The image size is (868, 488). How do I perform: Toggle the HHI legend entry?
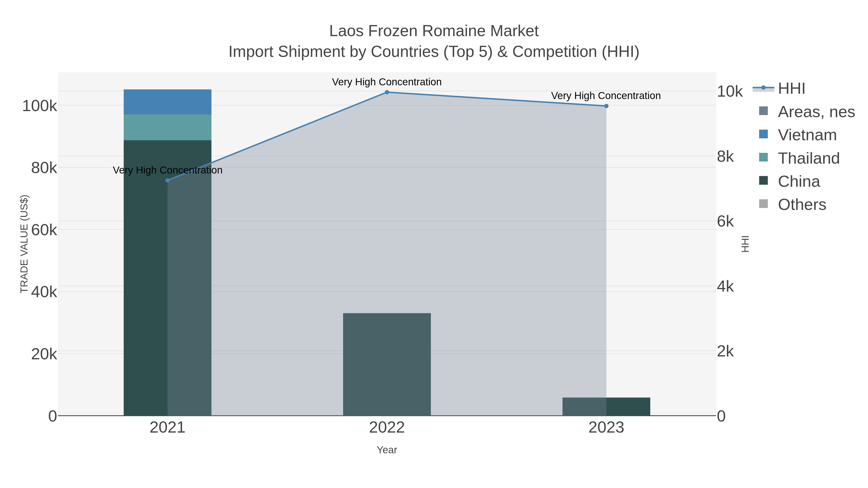(x=779, y=89)
